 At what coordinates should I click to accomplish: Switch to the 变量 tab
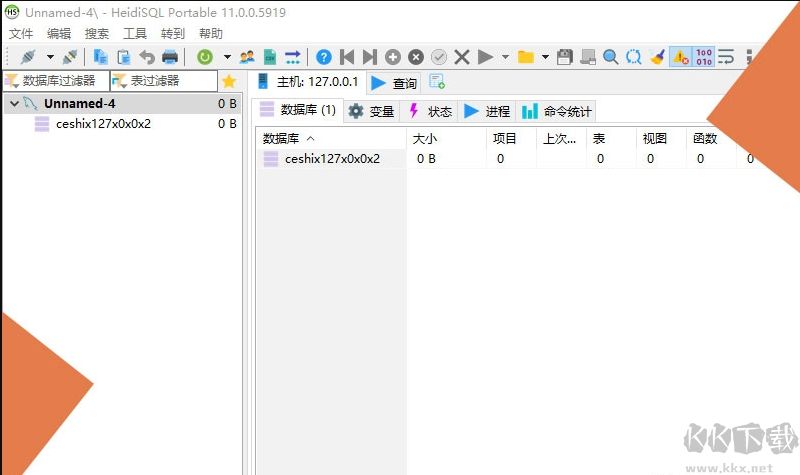coord(371,111)
